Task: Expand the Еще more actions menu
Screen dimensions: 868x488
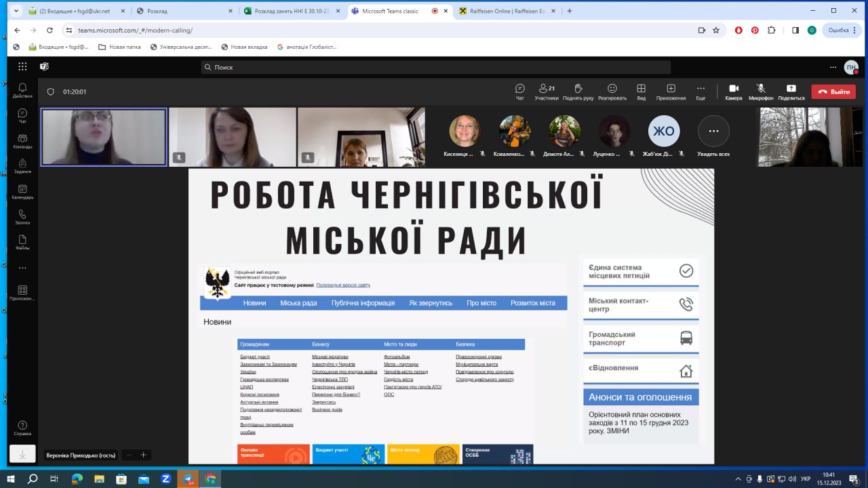Action: pyautogui.click(x=701, y=91)
